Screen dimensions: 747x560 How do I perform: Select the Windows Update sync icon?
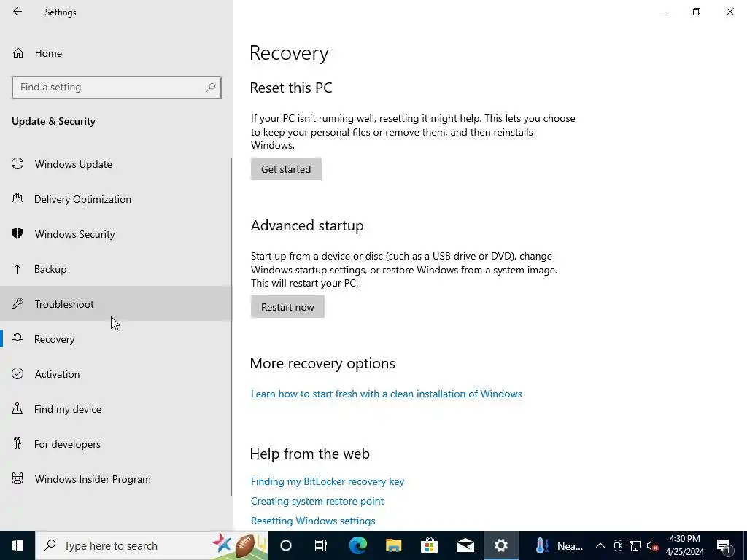pos(18,164)
